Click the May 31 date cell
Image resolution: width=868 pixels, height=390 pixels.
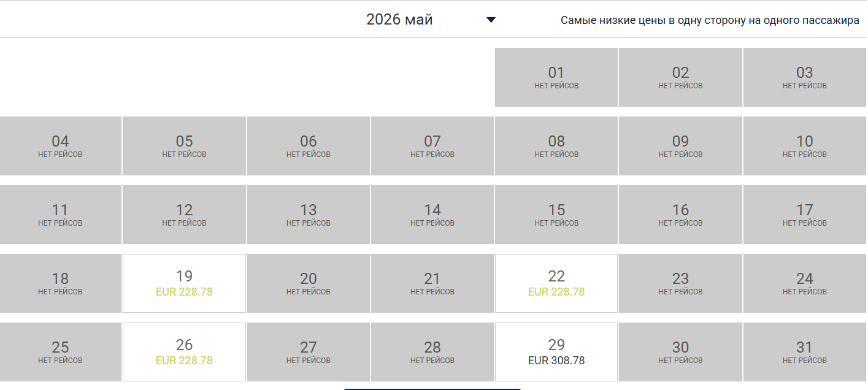805,352
